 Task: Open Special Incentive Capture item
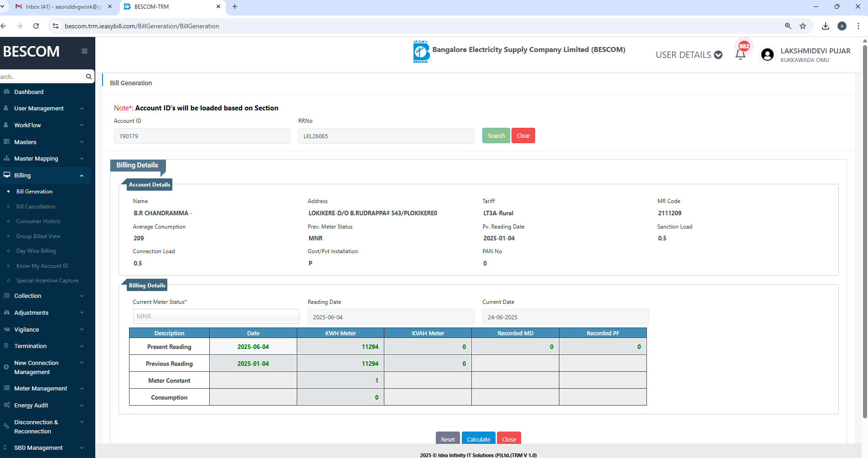[x=47, y=281]
